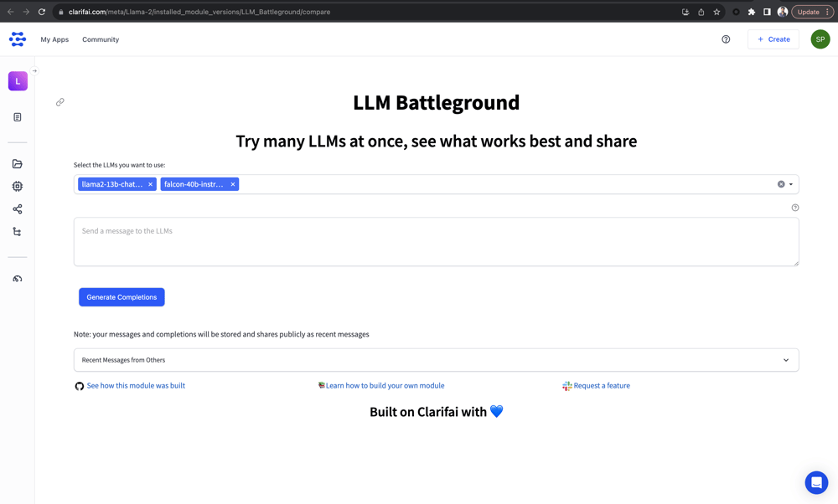This screenshot has height=504, width=838.
Task: Open the purple L app icon
Action: point(18,81)
